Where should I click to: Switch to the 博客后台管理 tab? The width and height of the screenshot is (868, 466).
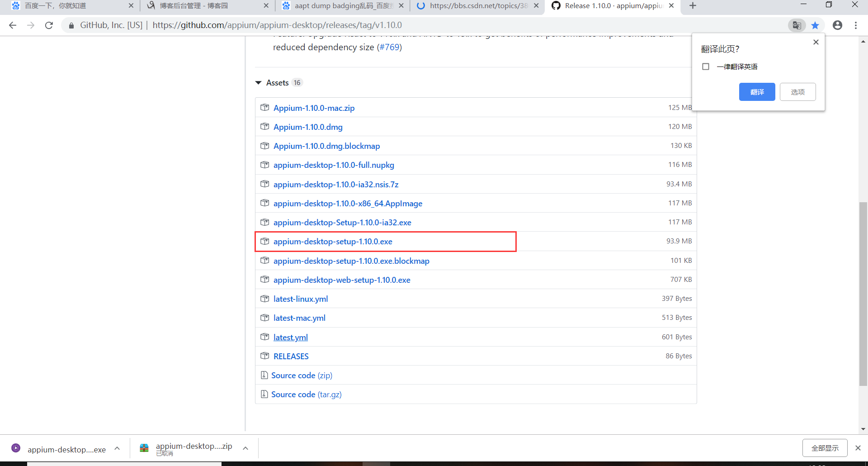point(207,5)
